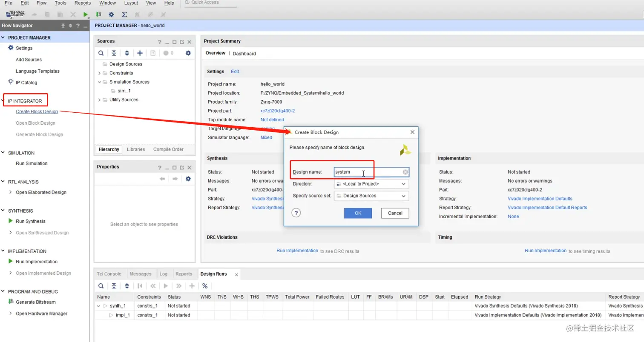Open the Flow menu
The height and width of the screenshot is (342, 644).
[42, 3]
